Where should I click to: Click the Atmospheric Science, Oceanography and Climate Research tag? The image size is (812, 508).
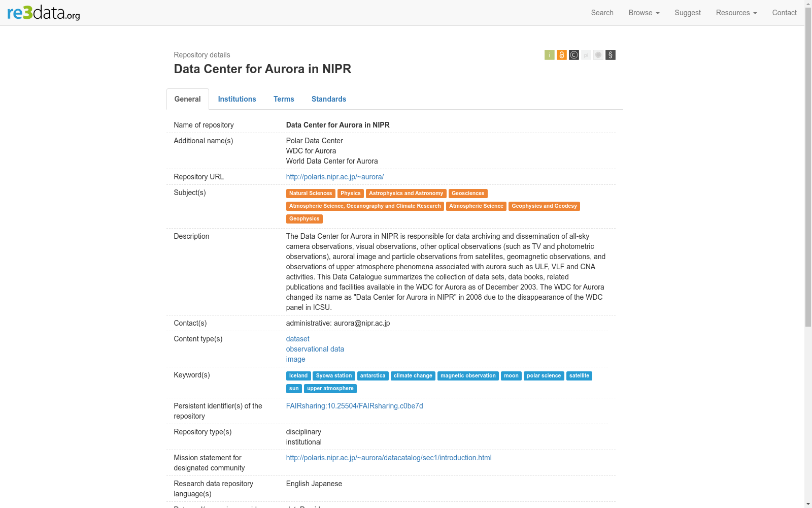click(x=365, y=206)
